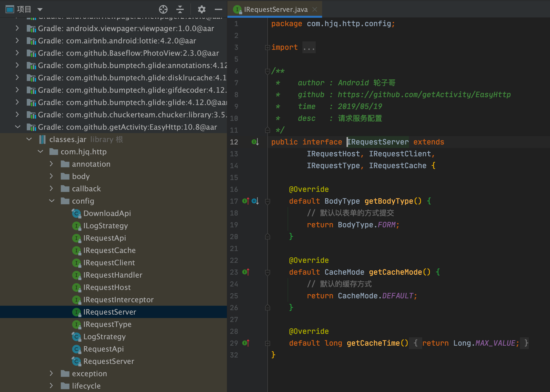Click IRequestCache in the extends clause
The image size is (550, 392).
coord(398,166)
